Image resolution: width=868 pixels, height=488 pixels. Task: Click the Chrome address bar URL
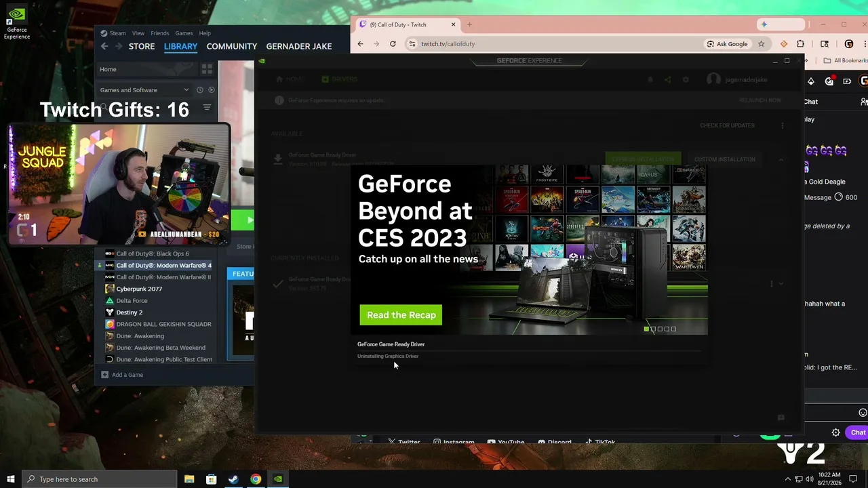(x=448, y=44)
